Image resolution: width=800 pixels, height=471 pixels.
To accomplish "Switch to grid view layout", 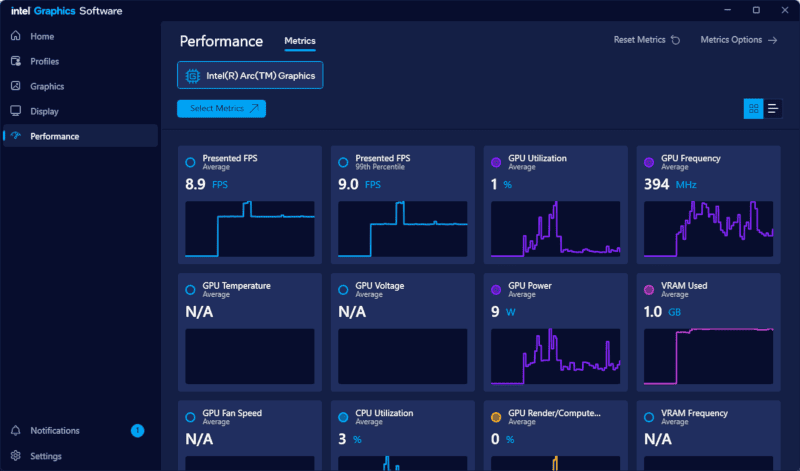I will click(753, 108).
